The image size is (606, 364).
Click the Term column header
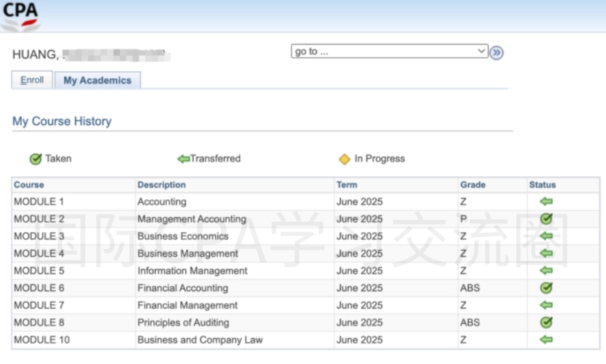(347, 185)
